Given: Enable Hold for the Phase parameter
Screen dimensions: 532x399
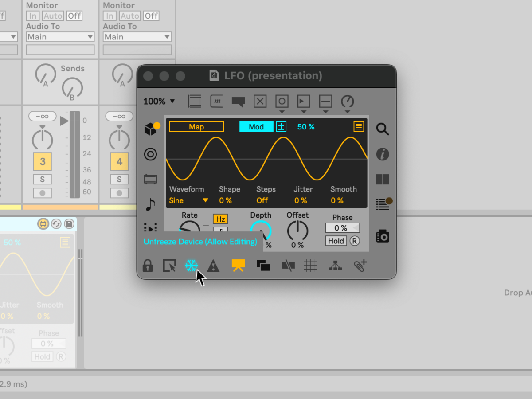Looking at the screenshot, I should [x=336, y=241].
